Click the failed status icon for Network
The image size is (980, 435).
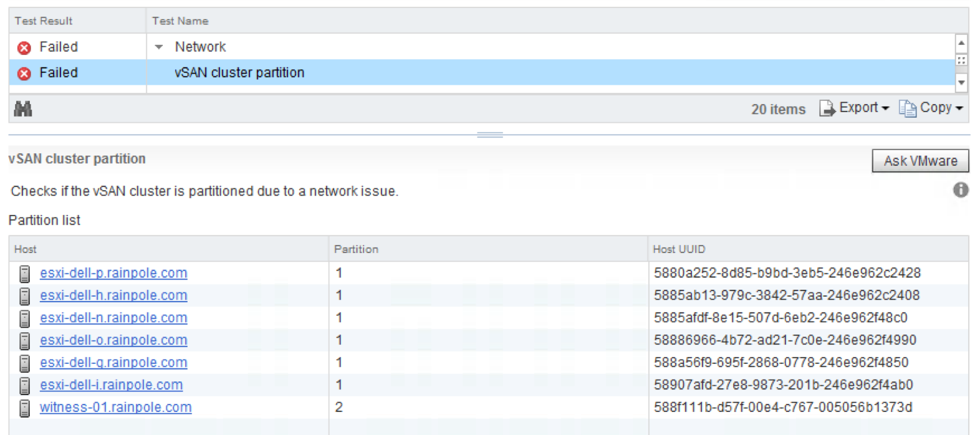pos(24,47)
